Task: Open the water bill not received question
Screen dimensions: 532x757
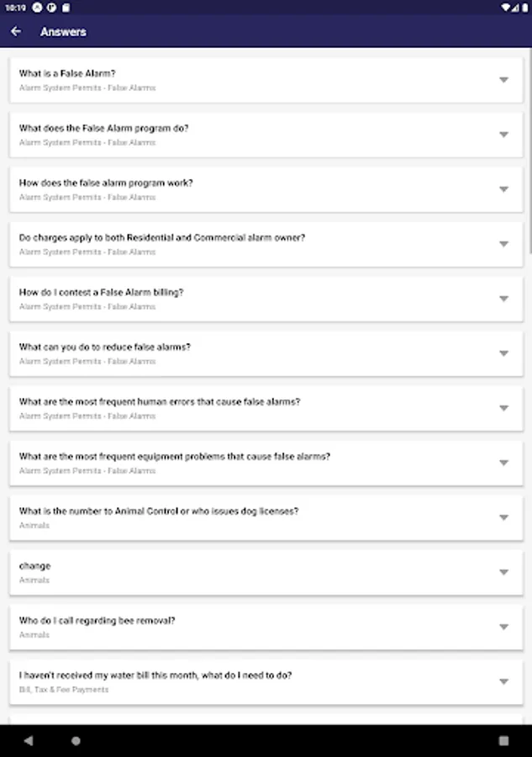Action: 155,675
